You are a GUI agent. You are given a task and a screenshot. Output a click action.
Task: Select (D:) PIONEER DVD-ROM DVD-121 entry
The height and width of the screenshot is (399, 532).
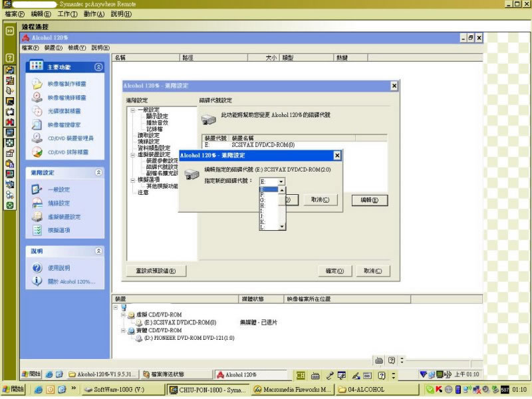190,338
